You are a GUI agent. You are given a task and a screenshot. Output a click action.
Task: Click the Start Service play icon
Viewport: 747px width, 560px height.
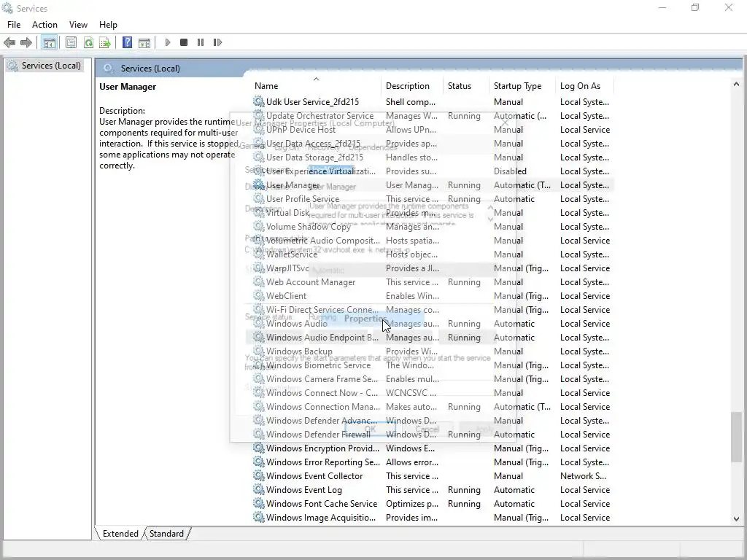[x=168, y=42]
